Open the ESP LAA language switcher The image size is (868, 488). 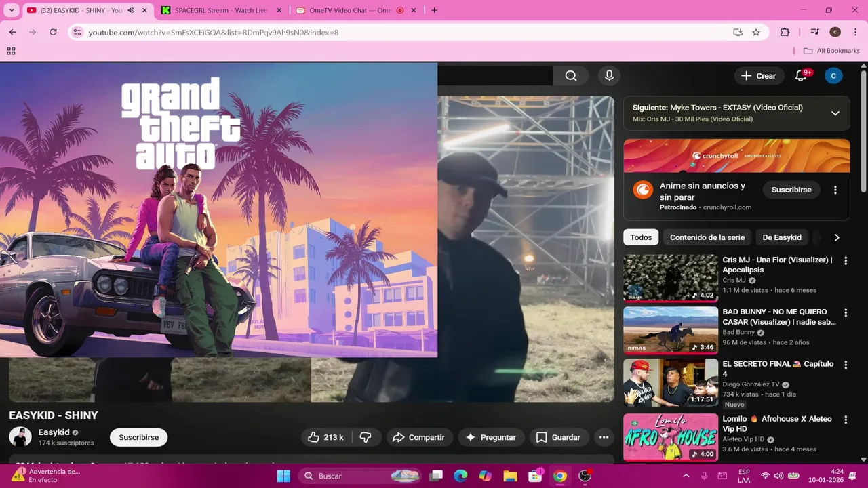point(744,476)
